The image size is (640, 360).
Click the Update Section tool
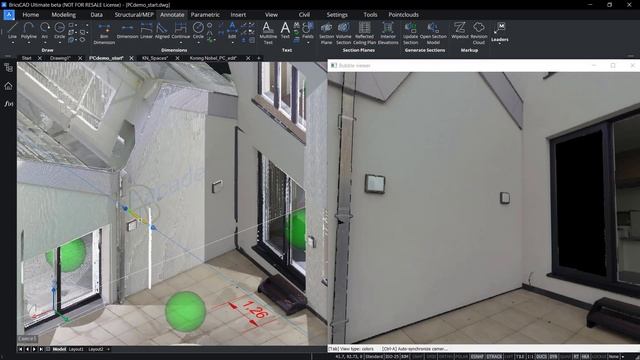pos(410,33)
